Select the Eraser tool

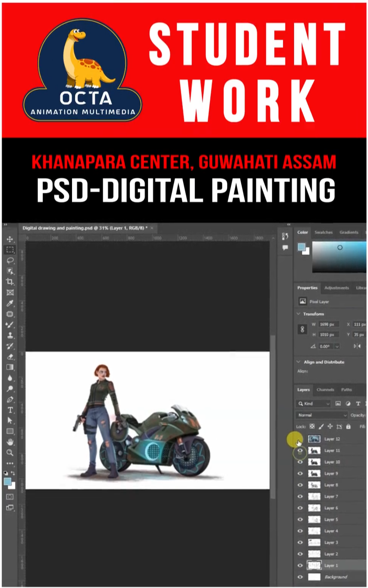tap(10, 357)
